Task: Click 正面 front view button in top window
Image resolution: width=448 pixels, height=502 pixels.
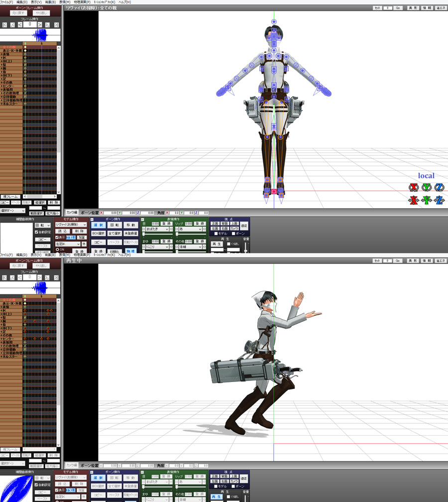Action: click(215, 224)
